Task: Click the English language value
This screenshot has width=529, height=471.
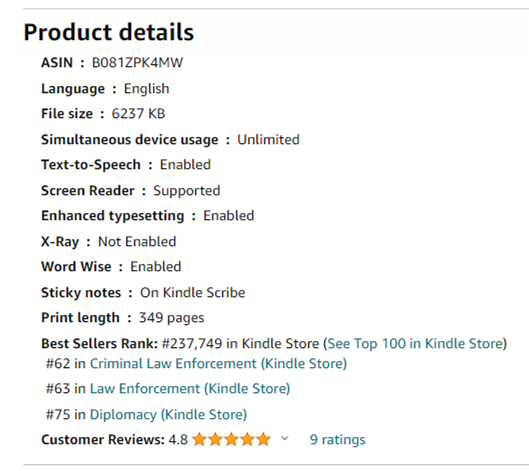Action: tap(146, 89)
